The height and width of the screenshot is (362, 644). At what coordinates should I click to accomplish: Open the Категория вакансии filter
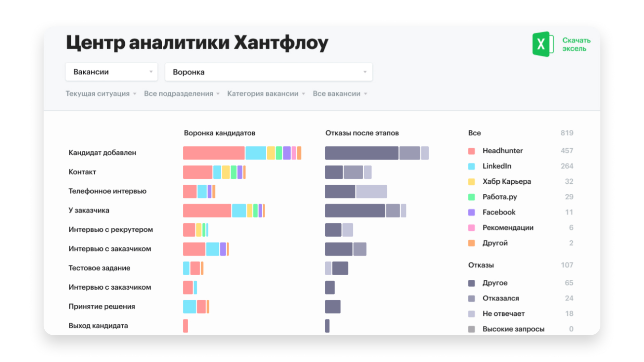pyautogui.click(x=266, y=94)
